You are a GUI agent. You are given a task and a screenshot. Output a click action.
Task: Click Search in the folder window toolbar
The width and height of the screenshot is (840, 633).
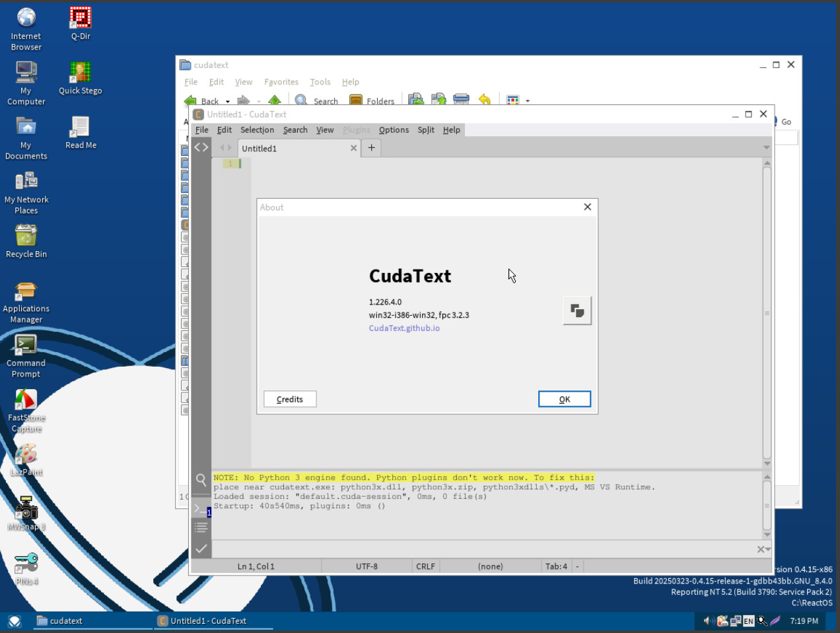click(x=316, y=101)
